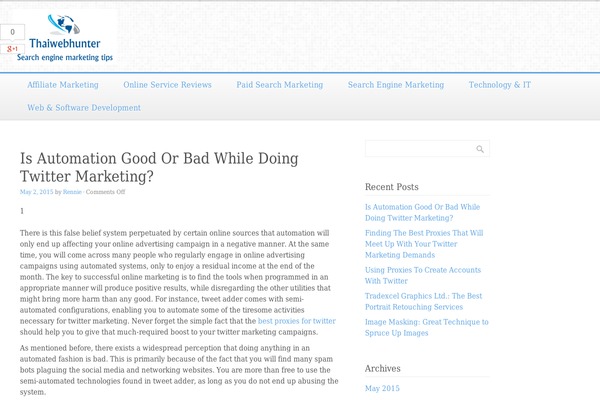
Task: Click the Thaiwebhunter site title
Action: point(65,43)
